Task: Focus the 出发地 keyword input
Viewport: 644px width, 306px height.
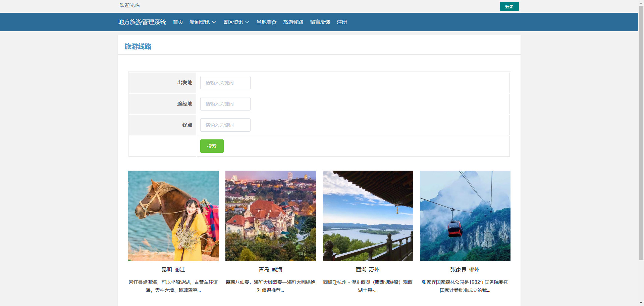Action: point(225,83)
